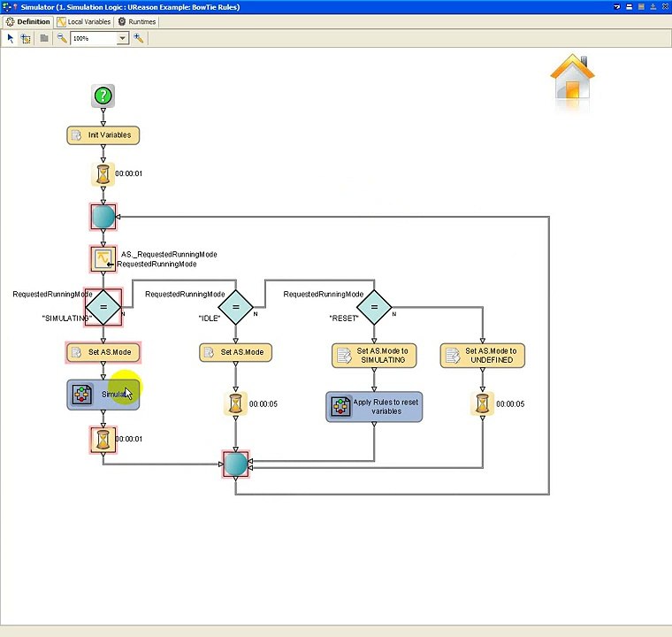Zoom out with the minus magnifier
Screen dimensions: 672x637
62,38
